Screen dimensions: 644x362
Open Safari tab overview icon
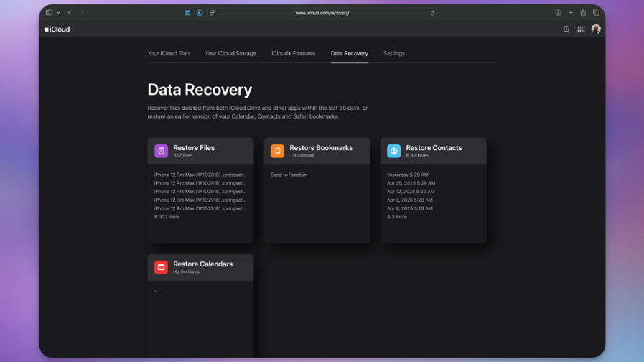pyautogui.click(x=596, y=13)
